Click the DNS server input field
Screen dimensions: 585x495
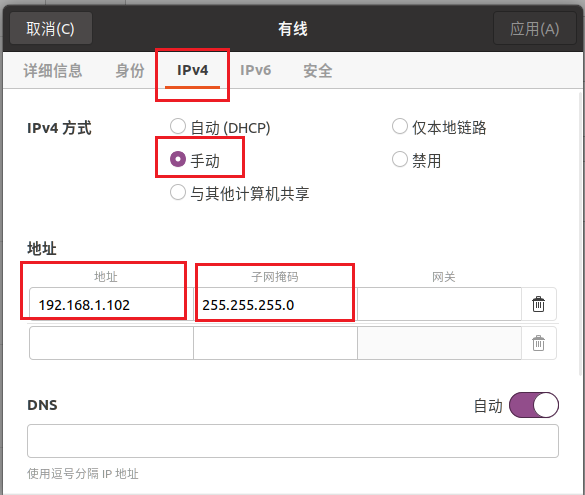pyautogui.click(x=293, y=441)
